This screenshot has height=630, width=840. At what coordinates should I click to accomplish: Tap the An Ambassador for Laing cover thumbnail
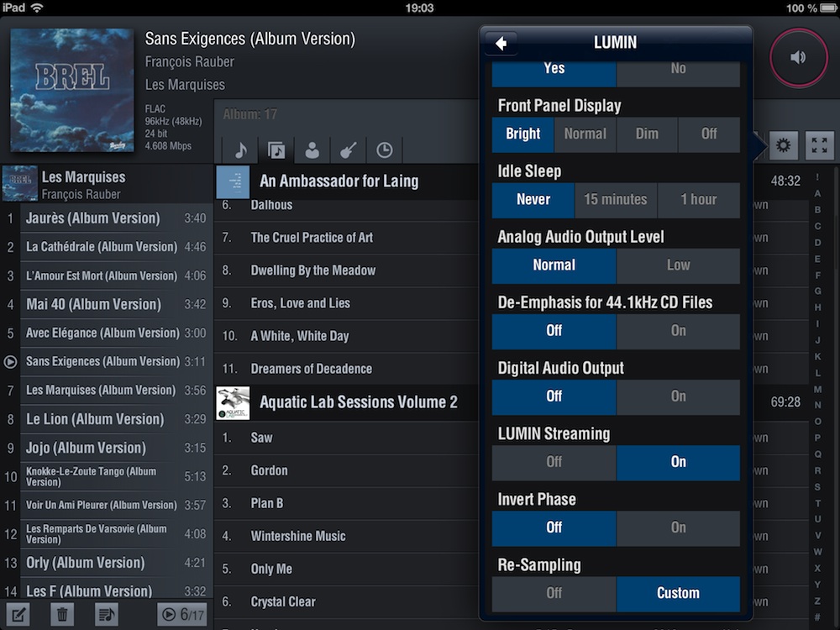[x=233, y=182]
